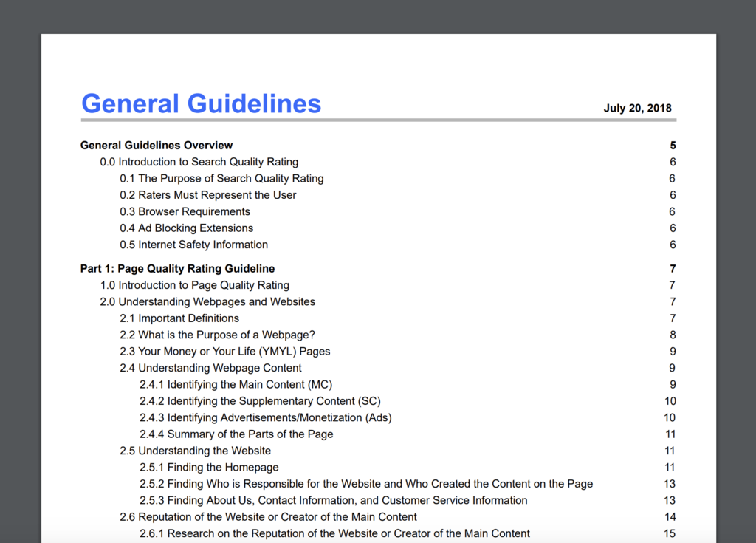Click page number 15 beside section 2.6.1

(x=670, y=533)
